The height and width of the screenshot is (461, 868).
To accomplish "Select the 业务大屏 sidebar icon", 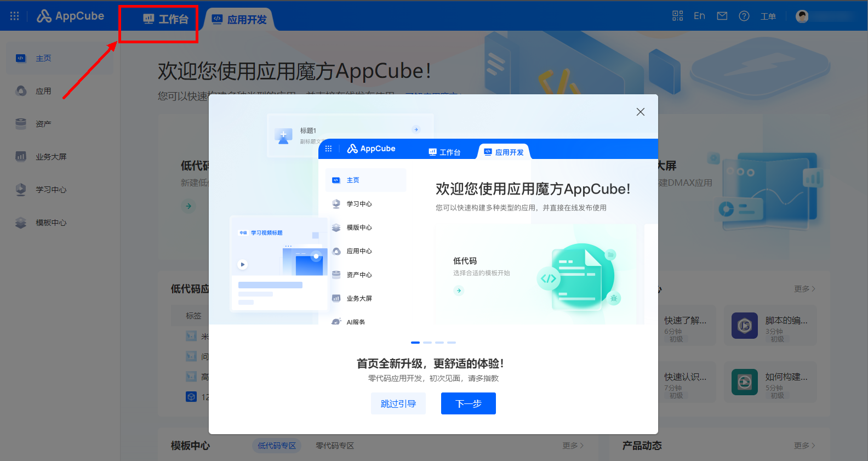I will click(x=21, y=157).
